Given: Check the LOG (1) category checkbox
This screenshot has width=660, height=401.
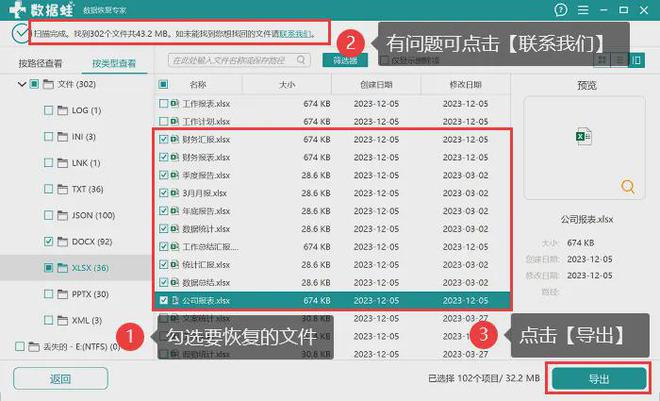Looking at the screenshot, I should pyautogui.click(x=48, y=110).
